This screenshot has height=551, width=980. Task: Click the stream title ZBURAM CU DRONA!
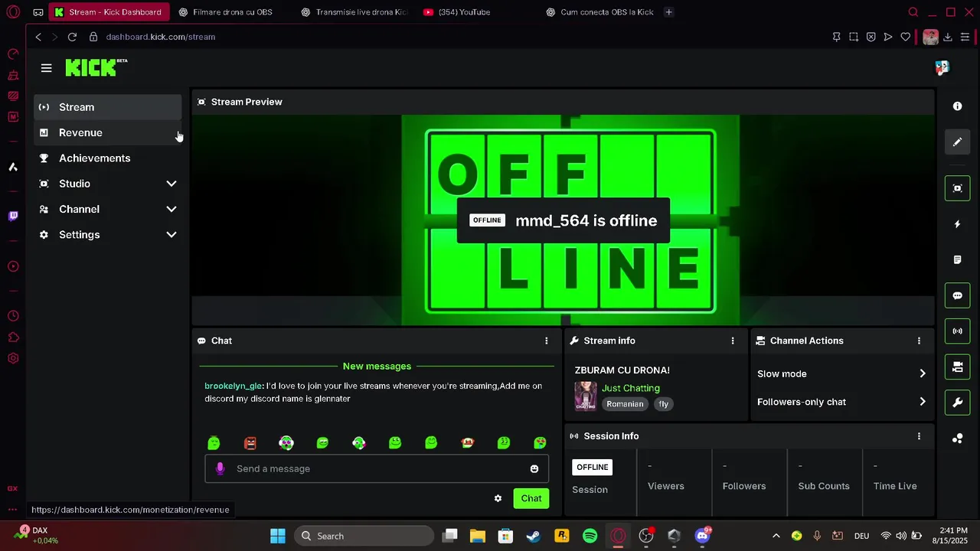622,370
